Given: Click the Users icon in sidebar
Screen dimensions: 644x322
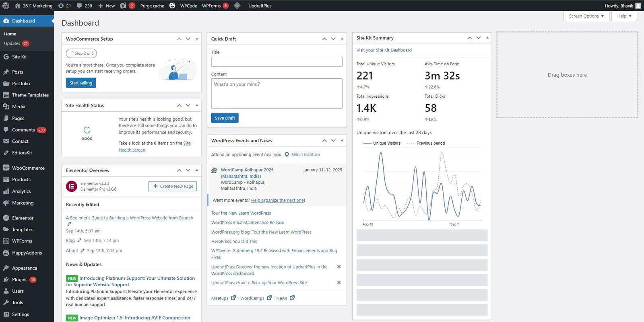Looking at the screenshot, I should 6,291.
